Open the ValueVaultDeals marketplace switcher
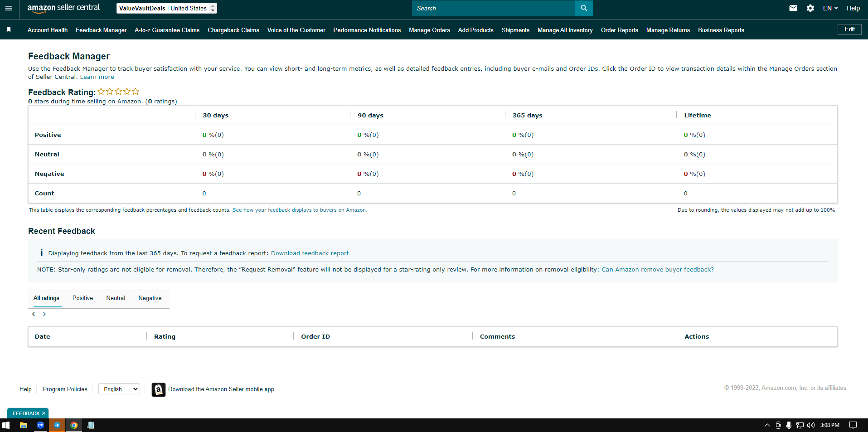Screen dimensions: 868x432 (167, 8)
